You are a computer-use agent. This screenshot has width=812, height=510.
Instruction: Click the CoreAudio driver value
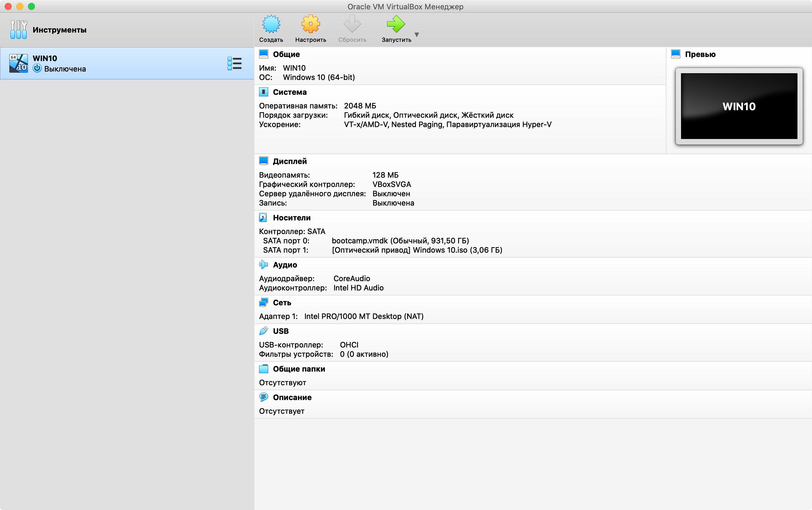coord(352,278)
